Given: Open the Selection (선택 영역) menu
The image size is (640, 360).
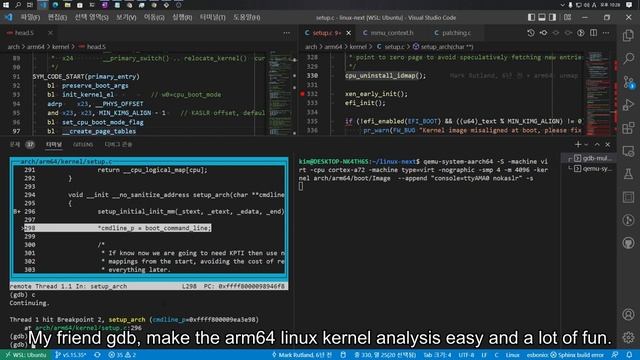Looking at the screenshot, I should coord(91,18).
